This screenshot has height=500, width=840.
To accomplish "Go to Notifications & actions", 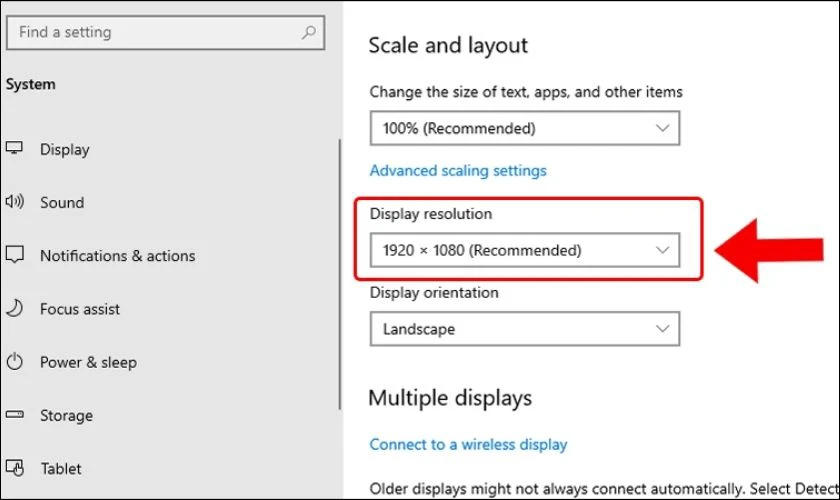I will click(117, 256).
